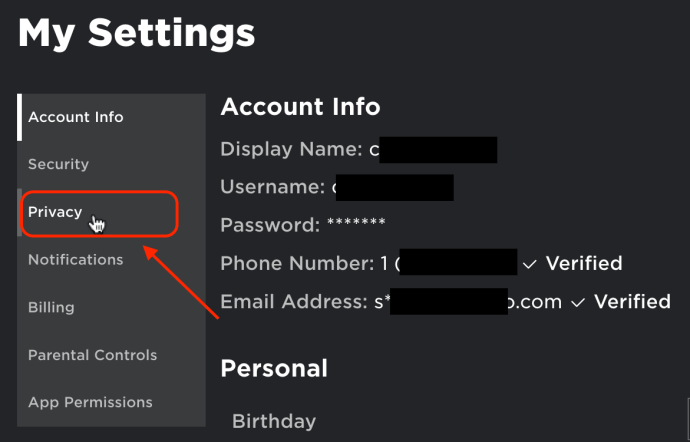This screenshot has height=442, width=690.
Task: Click the Display Name field
Action: 359,150
